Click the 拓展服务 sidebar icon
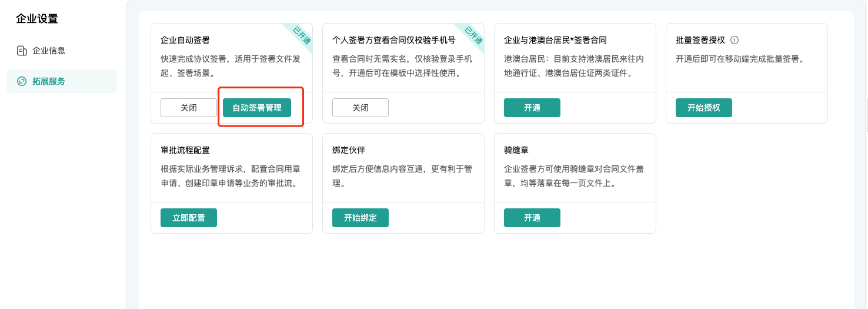This screenshot has width=868, height=309. point(22,81)
